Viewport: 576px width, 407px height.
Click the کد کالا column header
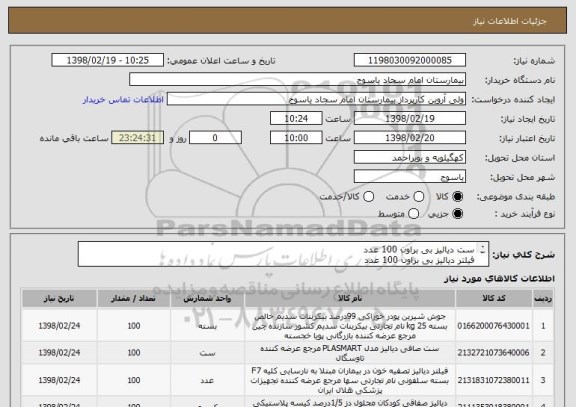494,299
